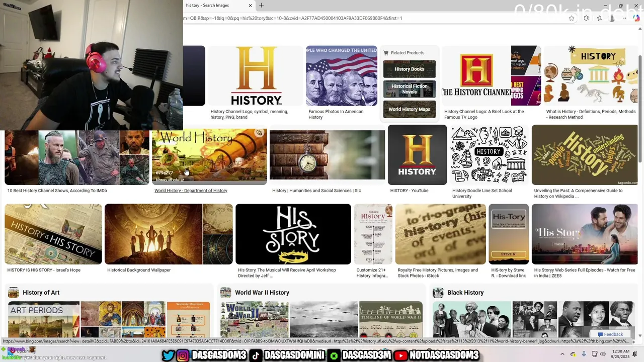The image size is (644, 362).
Task: Click the Kick icon in stream overlay
Action: point(334,355)
